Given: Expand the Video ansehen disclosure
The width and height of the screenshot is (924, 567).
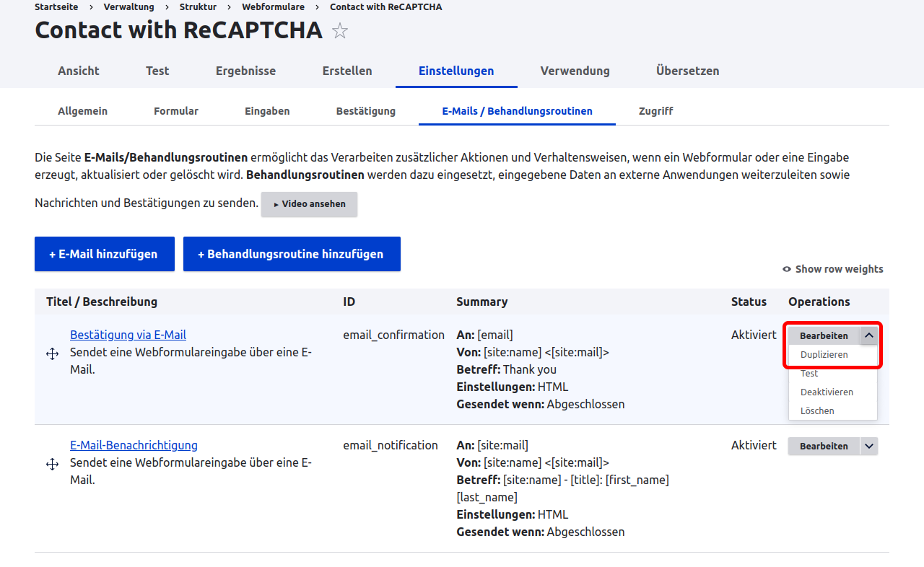Looking at the screenshot, I should point(310,204).
